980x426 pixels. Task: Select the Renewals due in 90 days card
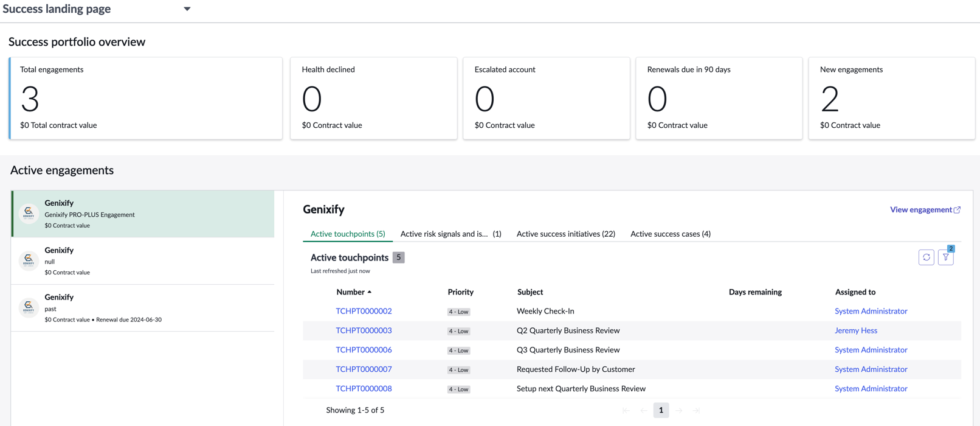[x=719, y=99]
